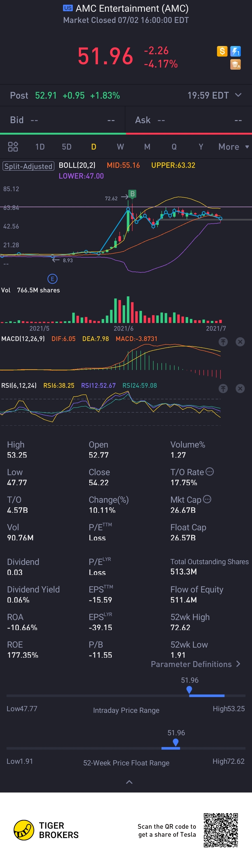
Task: Tap the Bid quote panel
Action: click(63, 120)
